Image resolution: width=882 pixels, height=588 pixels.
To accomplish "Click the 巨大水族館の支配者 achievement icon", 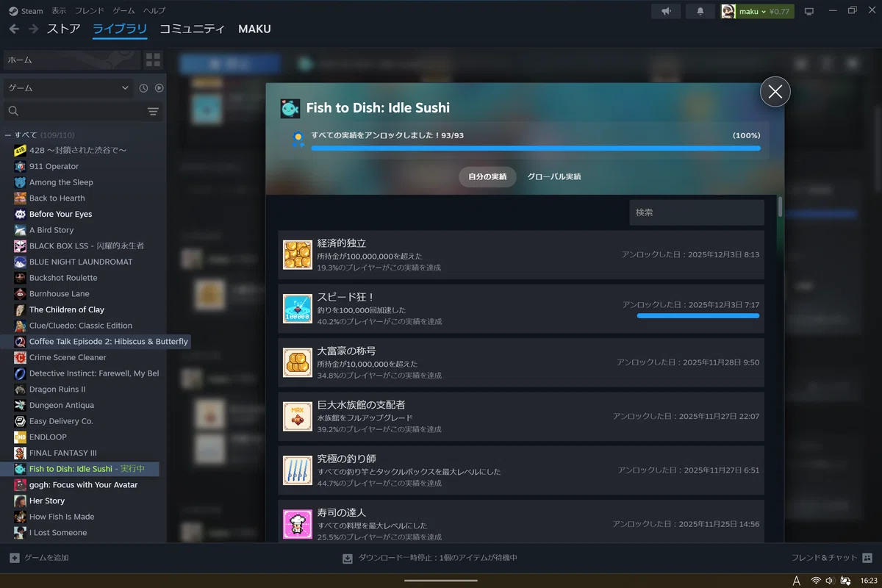I will click(x=298, y=416).
